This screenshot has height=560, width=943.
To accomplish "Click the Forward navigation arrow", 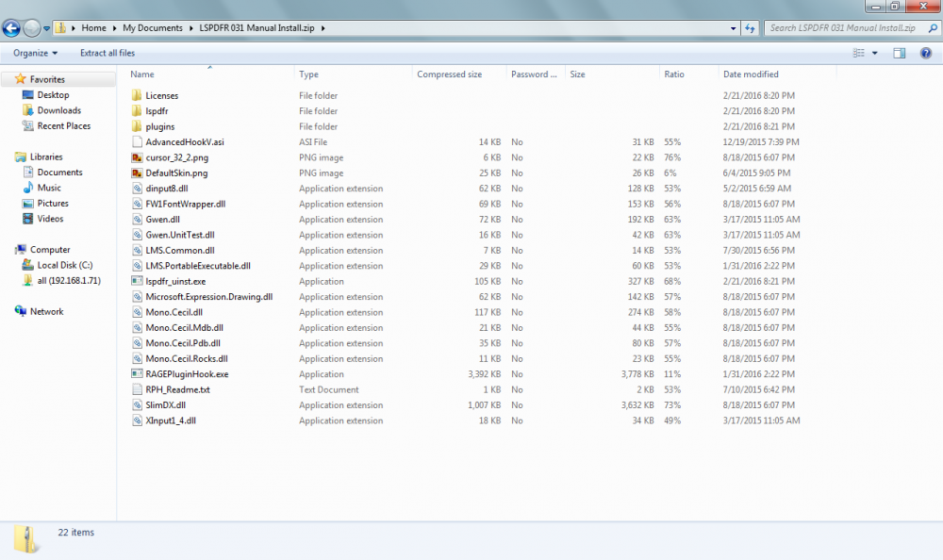I will 32,27.
